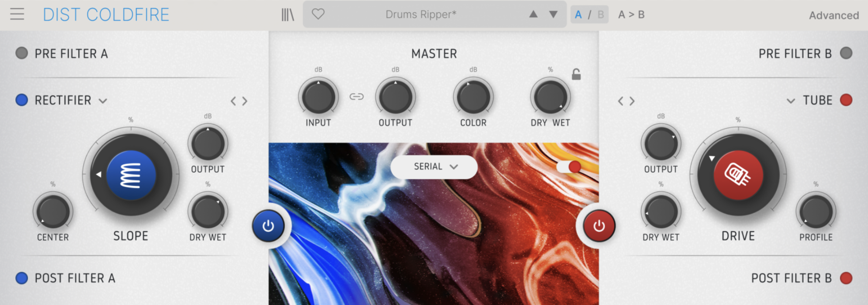Image resolution: width=868 pixels, height=305 pixels.
Task: Click the Tube Drive main knob
Action: coord(738,175)
